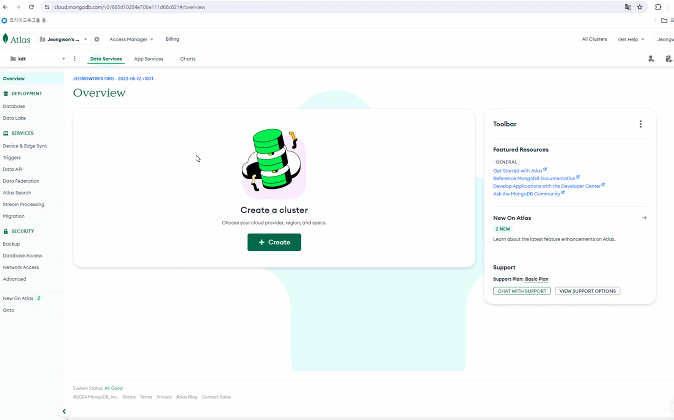Image resolution: width=674 pixels, height=420 pixels.
Task: Open Backup in sidebar
Action: [x=11, y=244]
